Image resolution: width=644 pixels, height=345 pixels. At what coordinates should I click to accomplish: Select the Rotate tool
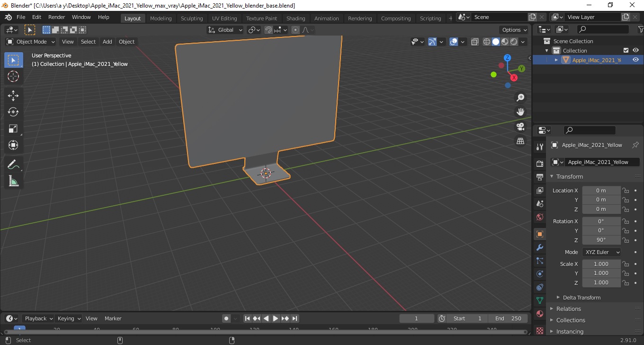tap(13, 112)
